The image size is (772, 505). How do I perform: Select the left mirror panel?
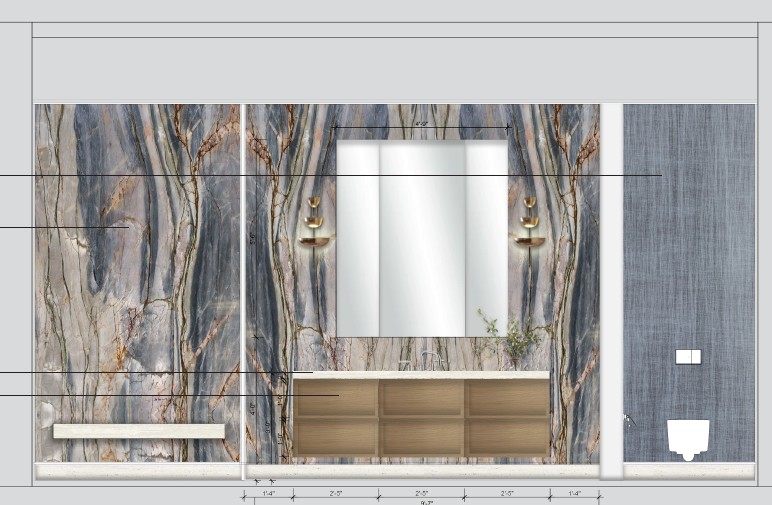pos(358,238)
